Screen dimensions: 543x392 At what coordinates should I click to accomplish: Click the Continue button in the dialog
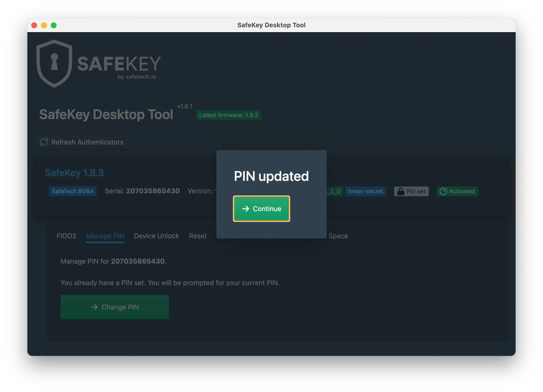coord(261,209)
